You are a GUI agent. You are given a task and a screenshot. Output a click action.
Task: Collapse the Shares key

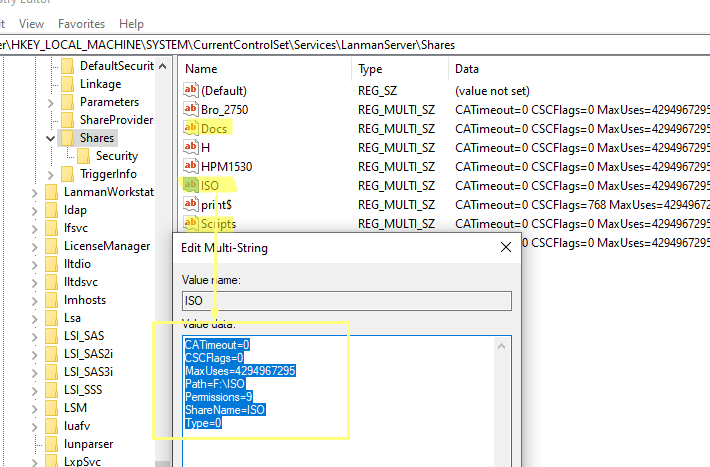point(50,138)
